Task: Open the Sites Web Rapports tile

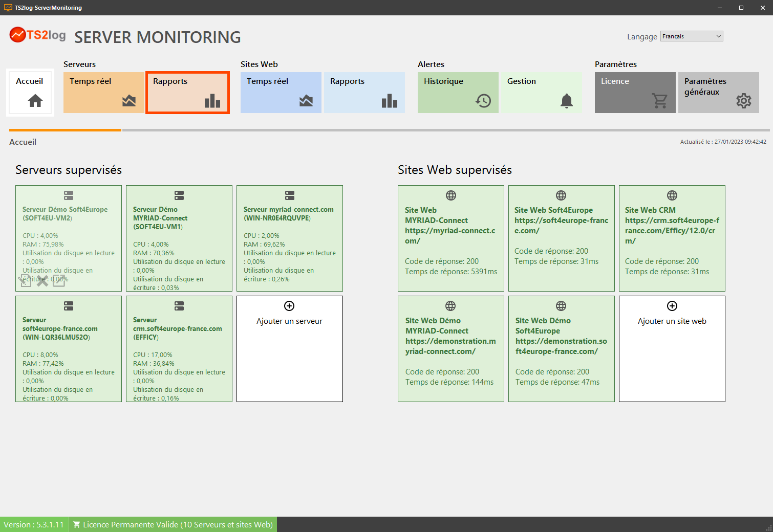Action: (364, 93)
